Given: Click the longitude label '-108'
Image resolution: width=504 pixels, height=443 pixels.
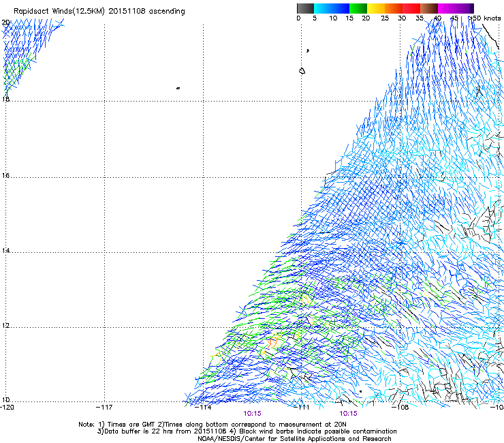Looking at the screenshot, I should coord(400,408).
